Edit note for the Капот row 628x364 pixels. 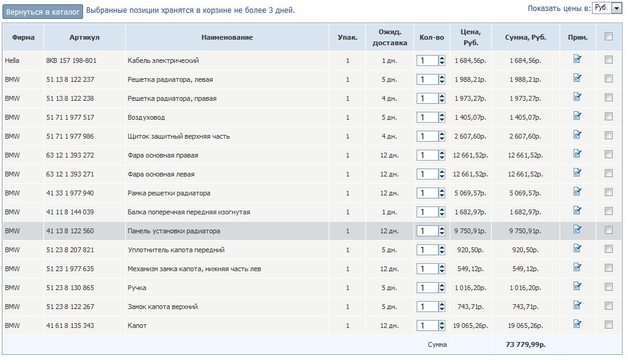(x=577, y=324)
